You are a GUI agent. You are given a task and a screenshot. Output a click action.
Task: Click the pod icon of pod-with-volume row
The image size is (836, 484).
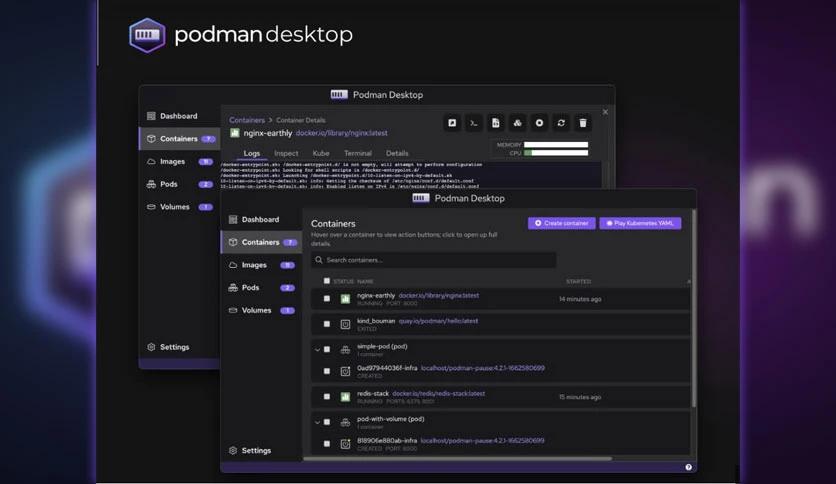(345, 422)
